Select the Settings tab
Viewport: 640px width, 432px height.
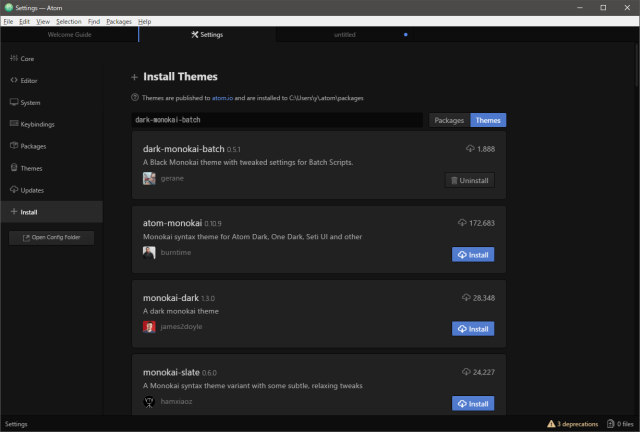click(x=207, y=35)
